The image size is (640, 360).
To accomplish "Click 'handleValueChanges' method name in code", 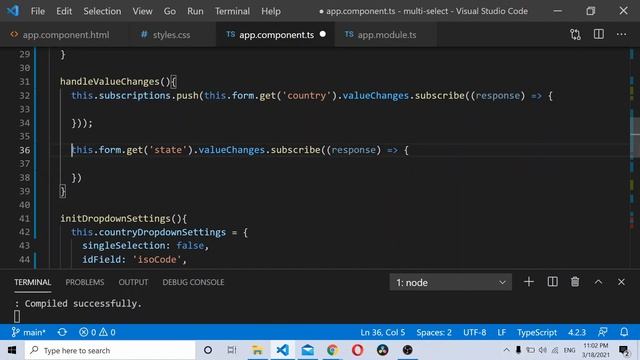I will 110,82.
